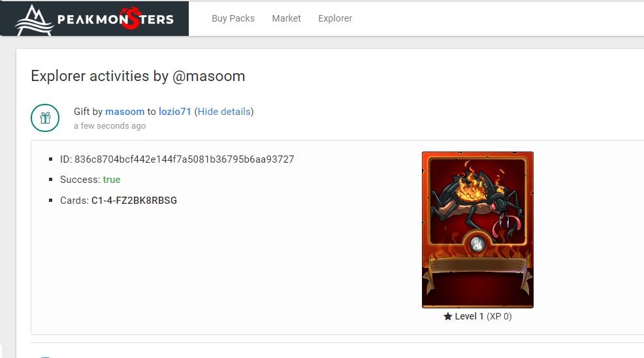Click the transaction ID hash text
644x358 pixels.
184,159
